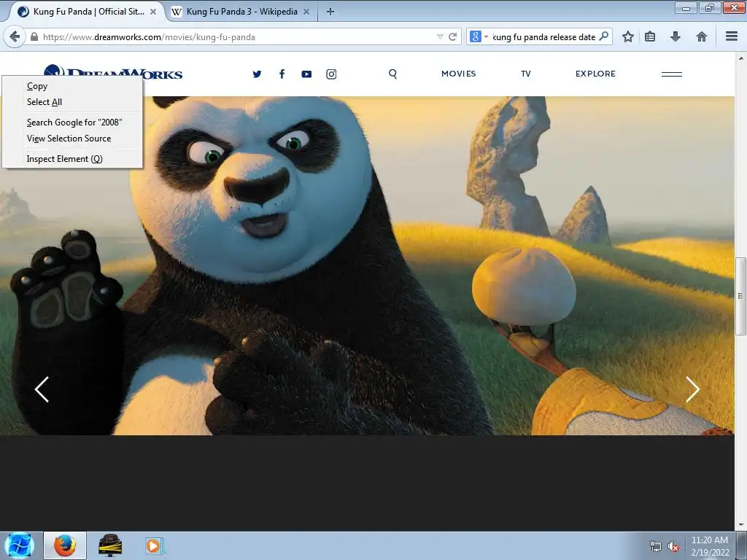Click the scrollbar down arrow
Image resolution: width=747 pixels, height=560 pixels.
(x=740, y=526)
